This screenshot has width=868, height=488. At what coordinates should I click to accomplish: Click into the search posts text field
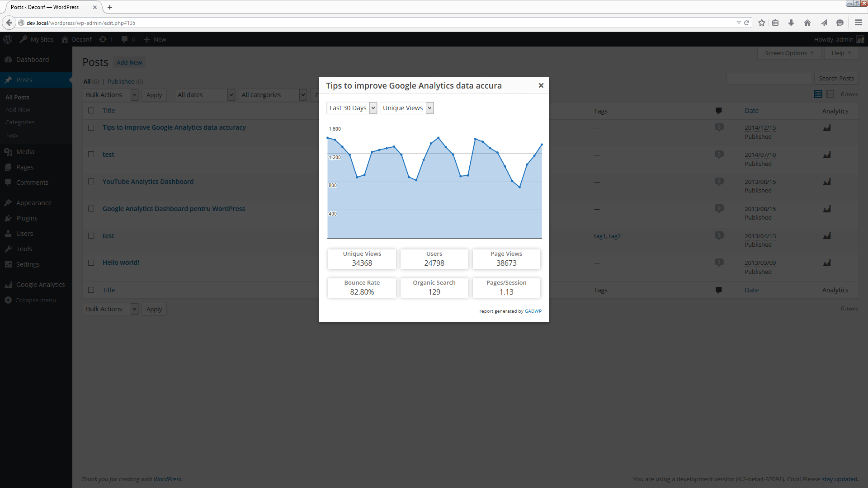(769, 79)
